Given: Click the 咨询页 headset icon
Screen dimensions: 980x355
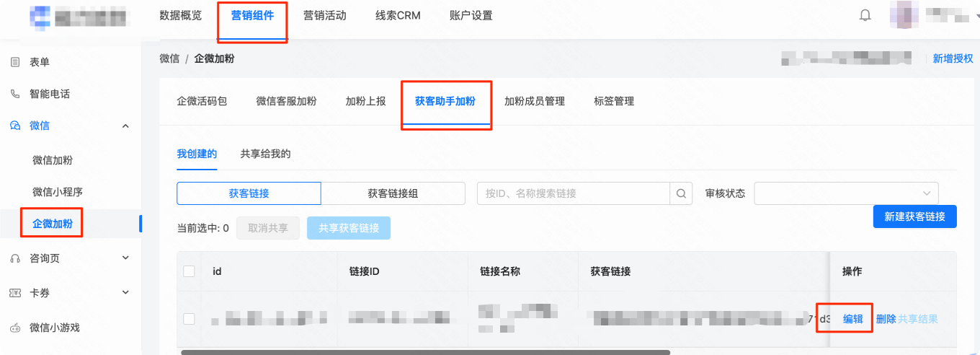Looking at the screenshot, I should click(15, 258).
